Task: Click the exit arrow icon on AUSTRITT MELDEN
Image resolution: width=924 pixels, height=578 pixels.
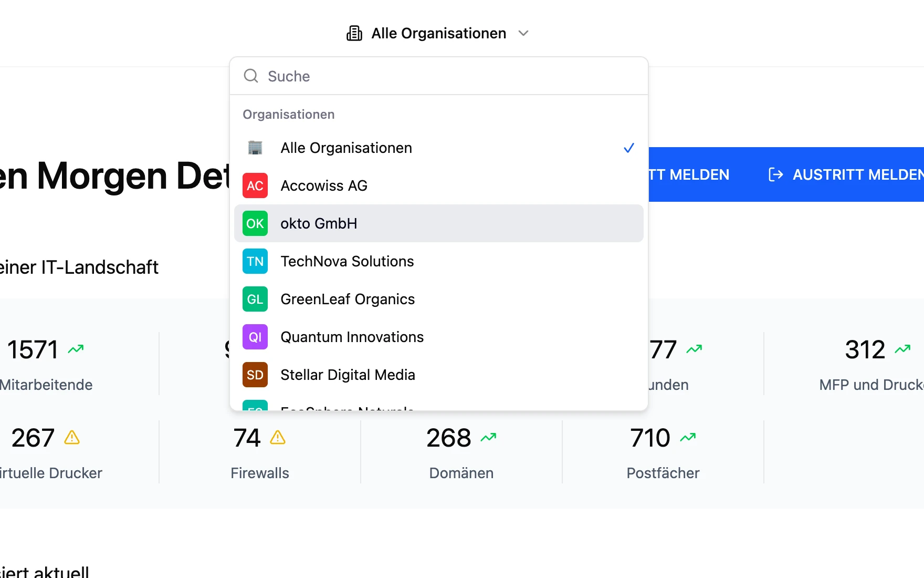Action: pos(776,174)
